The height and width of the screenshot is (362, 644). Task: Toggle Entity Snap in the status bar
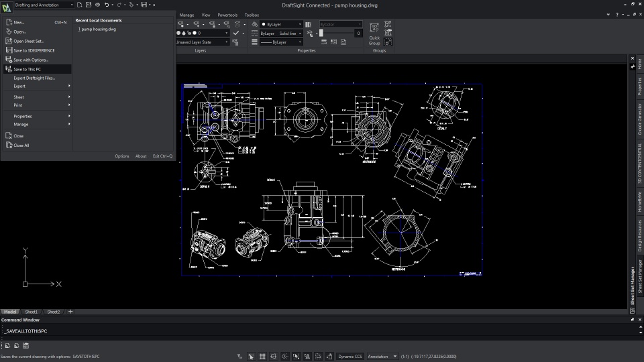tap(296, 356)
